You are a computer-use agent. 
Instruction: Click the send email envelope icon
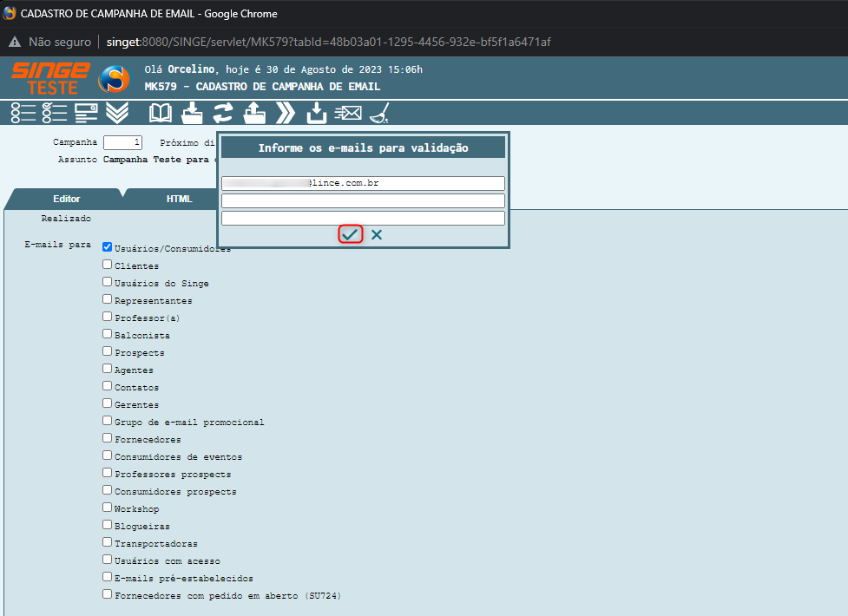pyautogui.click(x=348, y=112)
